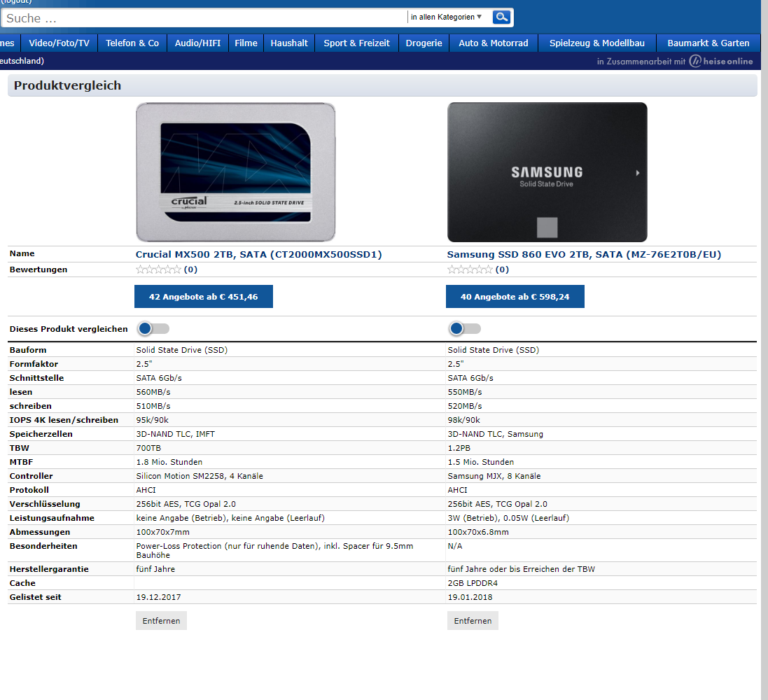The image size is (768, 700).
Task: Click Crucial read speed '560MB/s'
Action: point(153,392)
